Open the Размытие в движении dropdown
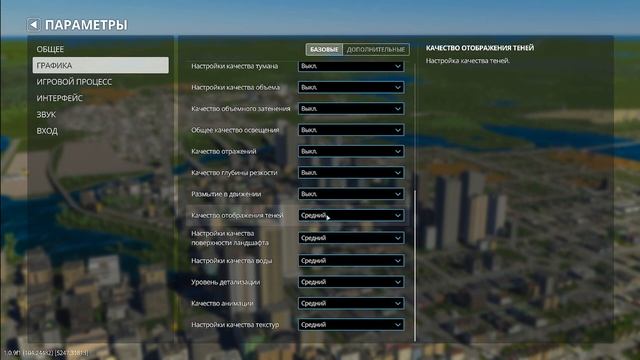 351,194
